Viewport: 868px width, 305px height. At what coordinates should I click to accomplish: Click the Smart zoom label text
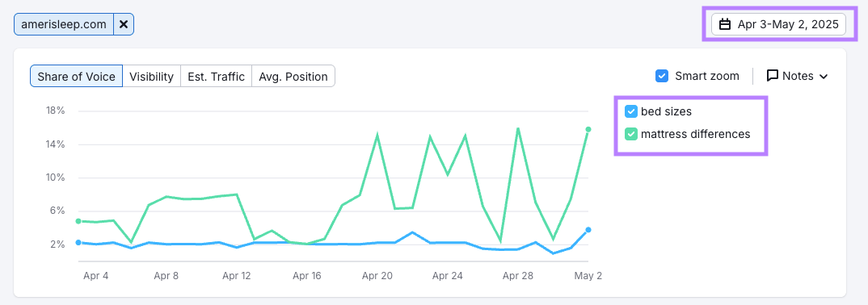(707, 76)
